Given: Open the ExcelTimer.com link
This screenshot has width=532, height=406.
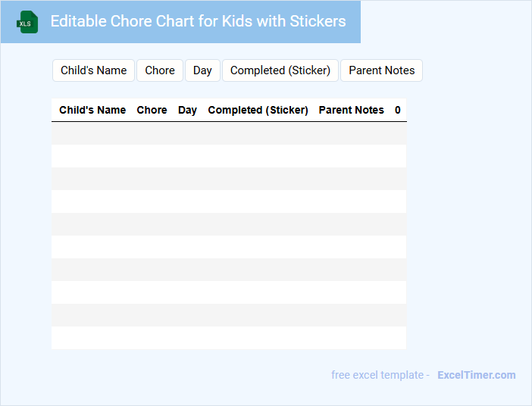Looking at the screenshot, I should (x=476, y=375).
